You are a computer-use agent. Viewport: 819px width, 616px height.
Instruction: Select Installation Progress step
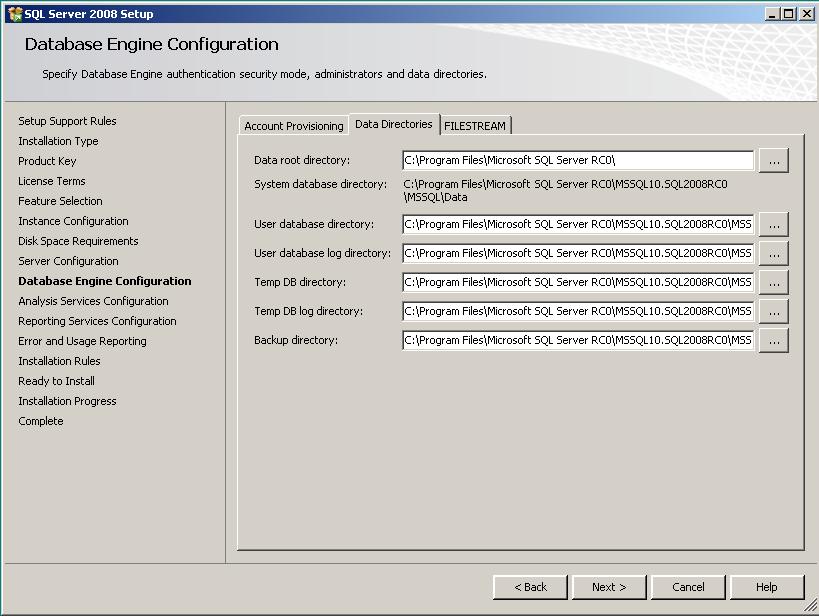click(67, 401)
